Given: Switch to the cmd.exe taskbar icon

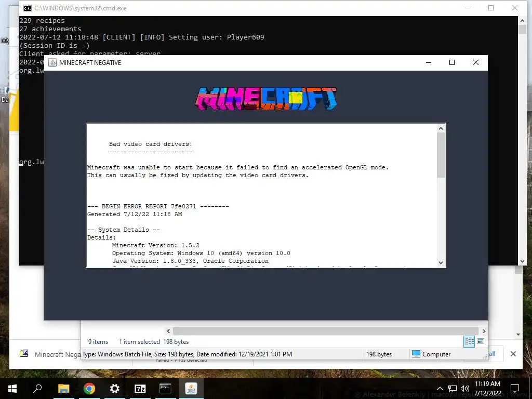Looking at the screenshot, I should pos(165,389).
